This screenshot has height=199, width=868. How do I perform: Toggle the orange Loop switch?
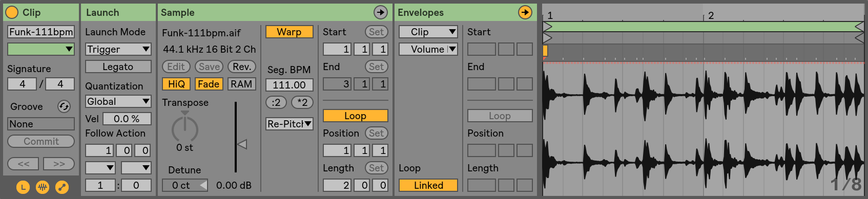pyautogui.click(x=355, y=116)
